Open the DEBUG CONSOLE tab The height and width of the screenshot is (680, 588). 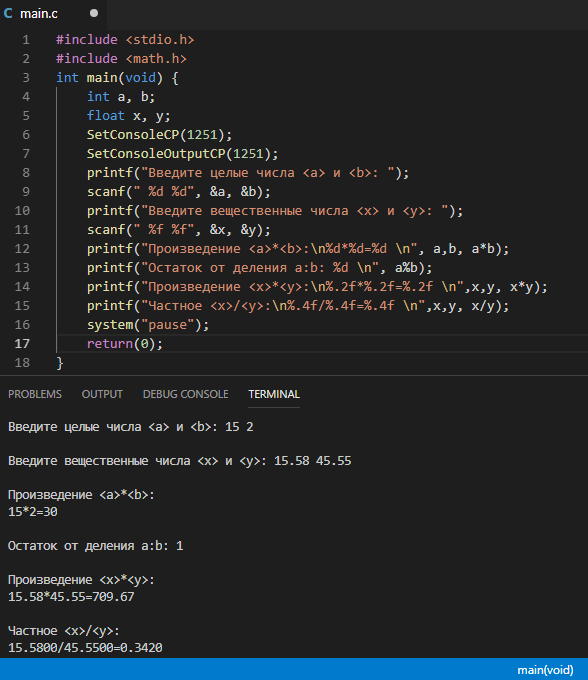[x=186, y=394]
